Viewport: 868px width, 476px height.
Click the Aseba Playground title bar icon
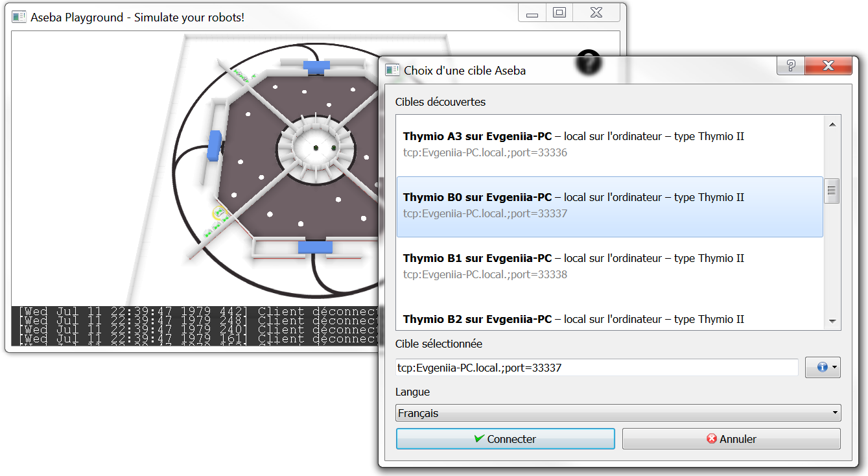19,17
